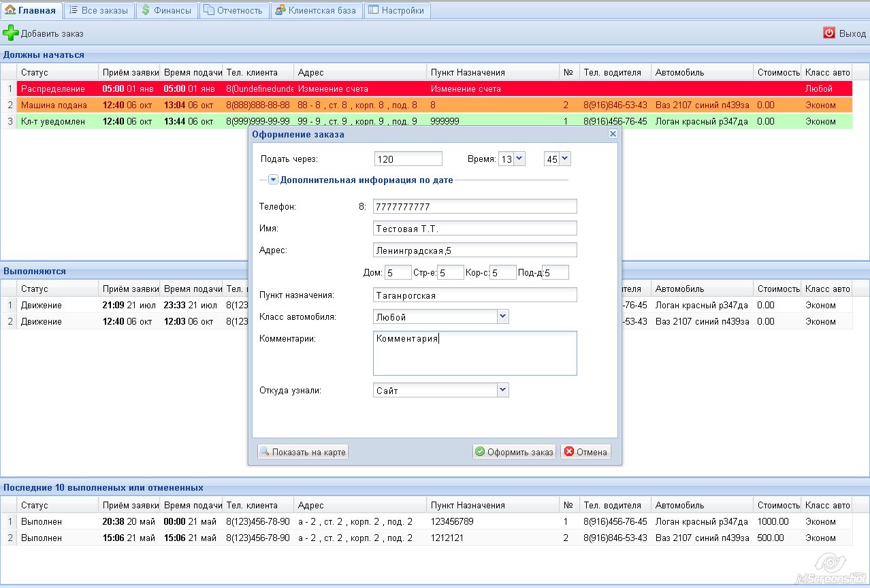Click the magnifier icon on Показать на карте

[x=265, y=452]
